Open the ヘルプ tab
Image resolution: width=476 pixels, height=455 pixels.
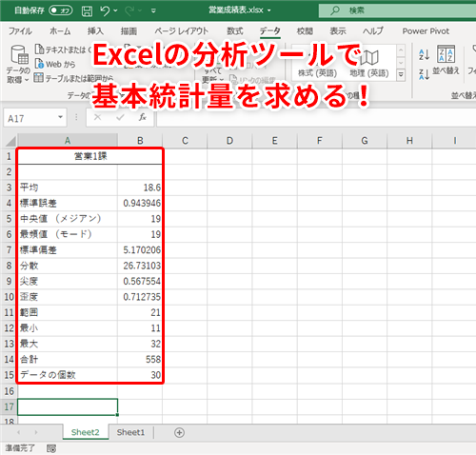[373, 31]
